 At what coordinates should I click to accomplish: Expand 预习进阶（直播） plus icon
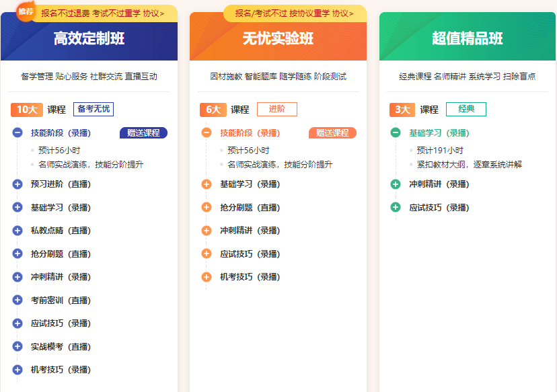(x=17, y=184)
